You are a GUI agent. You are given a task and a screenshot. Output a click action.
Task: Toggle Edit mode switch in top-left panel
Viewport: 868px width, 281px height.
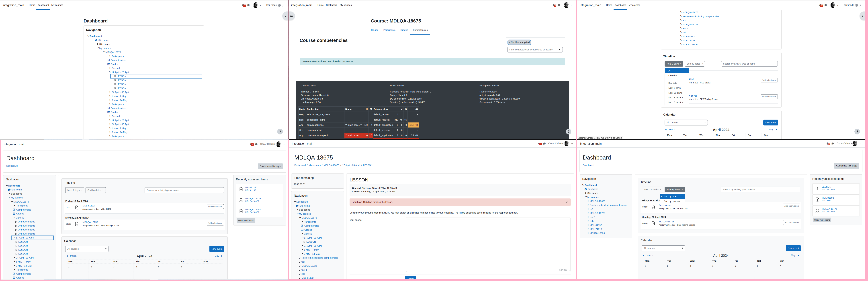[280, 5]
